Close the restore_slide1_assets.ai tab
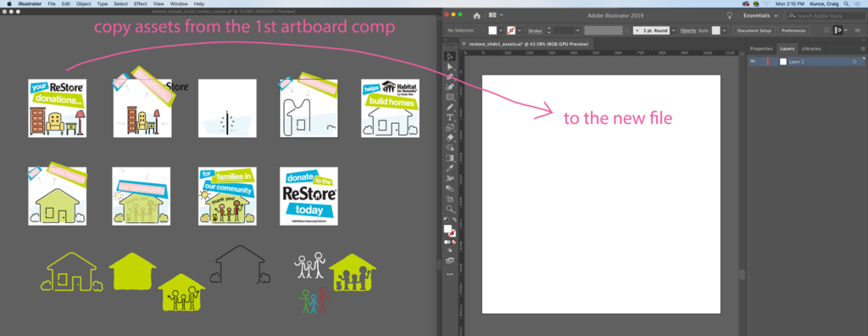Viewport: 868px width, 336px height. (x=464, y=44)
